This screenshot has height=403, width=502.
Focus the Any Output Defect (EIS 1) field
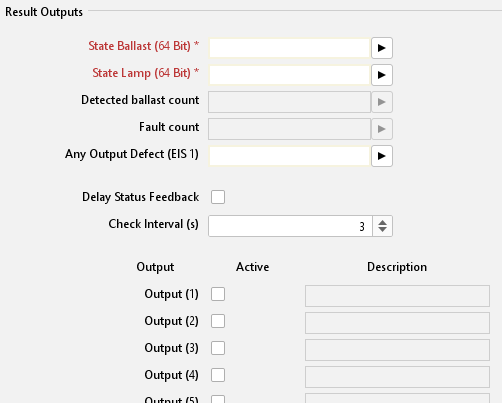coord(290,156)
